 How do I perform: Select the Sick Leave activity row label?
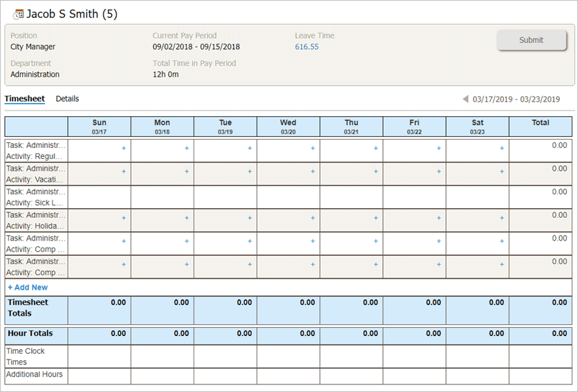[x=36, y=197]
